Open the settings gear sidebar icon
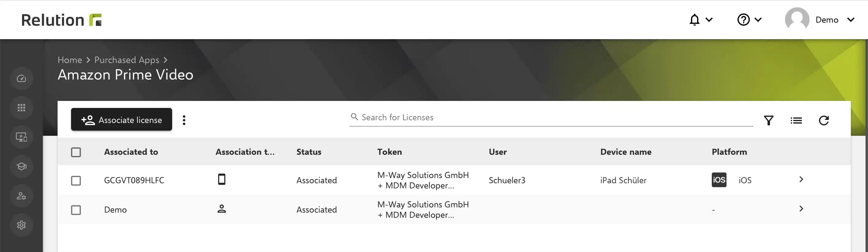This screenshot has width=868, height=252. point(21,225)
